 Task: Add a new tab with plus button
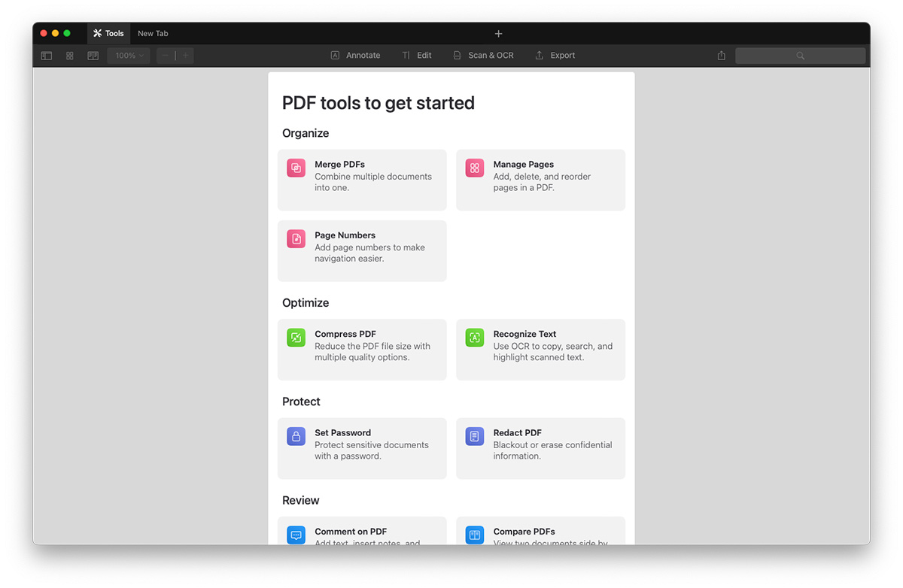498,34
